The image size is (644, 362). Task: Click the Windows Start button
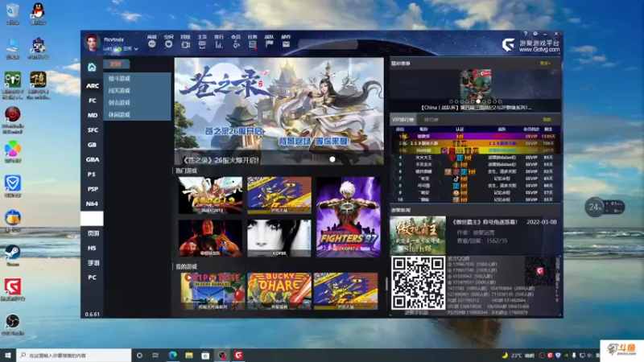[8, 355]
